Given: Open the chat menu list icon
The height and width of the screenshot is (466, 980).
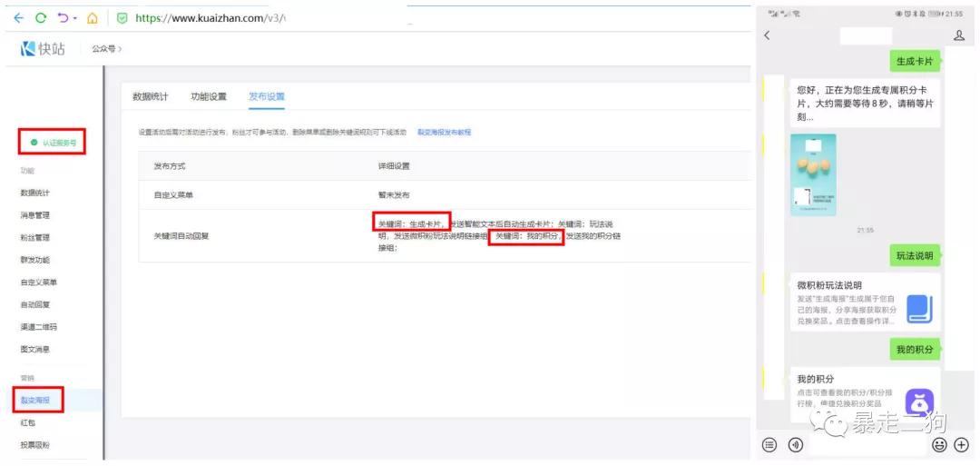Looking at the screenshot, I should click(770, 445).
